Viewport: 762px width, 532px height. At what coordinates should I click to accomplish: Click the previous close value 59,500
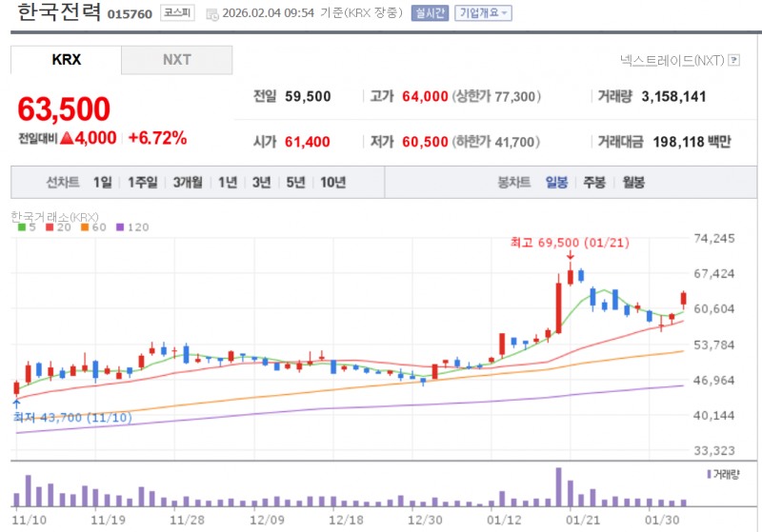(x=308, y=96)
